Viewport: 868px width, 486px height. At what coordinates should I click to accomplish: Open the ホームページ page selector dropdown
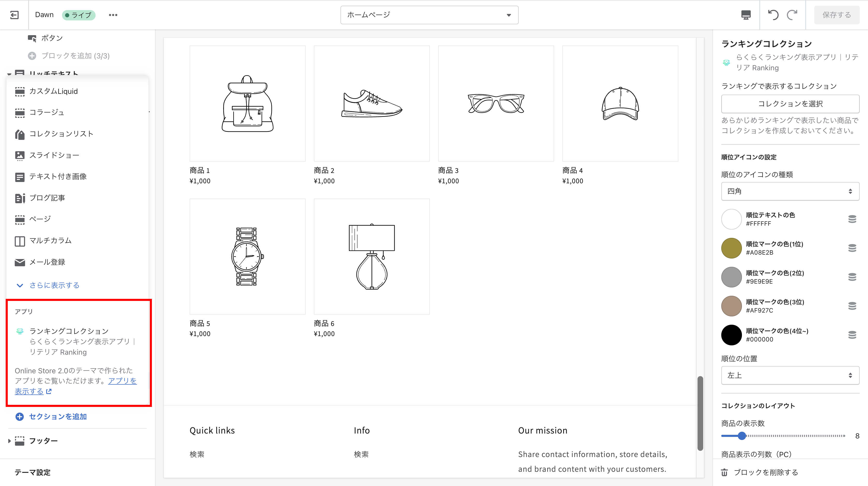(429, 15)
